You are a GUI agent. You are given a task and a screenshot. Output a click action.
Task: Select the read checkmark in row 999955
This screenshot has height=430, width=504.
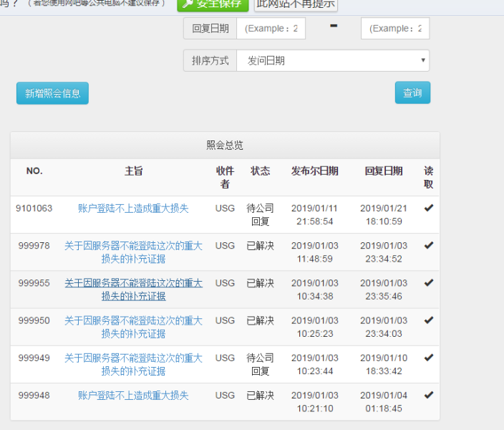coord(429,283)
